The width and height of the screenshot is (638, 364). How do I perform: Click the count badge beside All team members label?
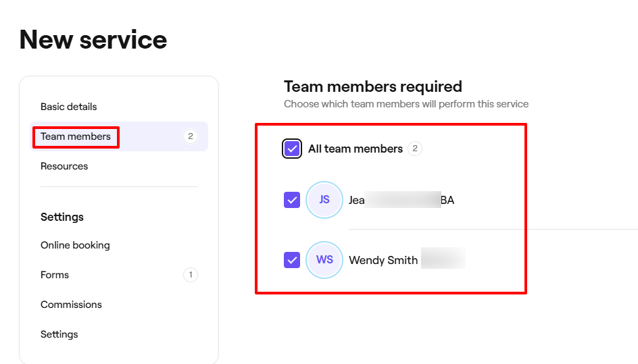415,149
